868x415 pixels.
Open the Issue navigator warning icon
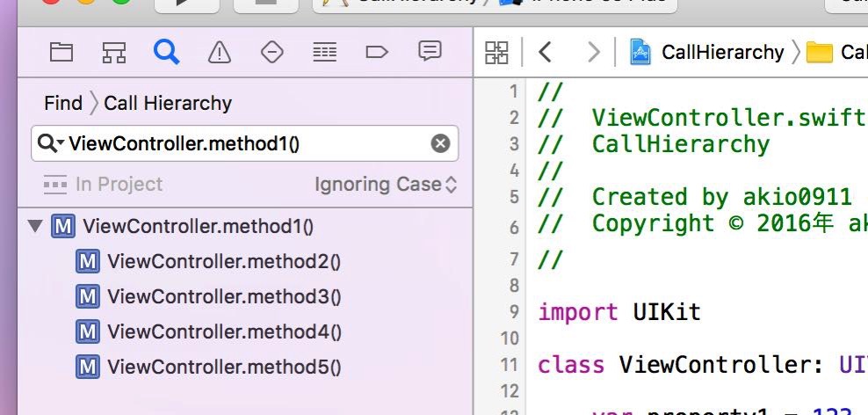pos(220,53)
